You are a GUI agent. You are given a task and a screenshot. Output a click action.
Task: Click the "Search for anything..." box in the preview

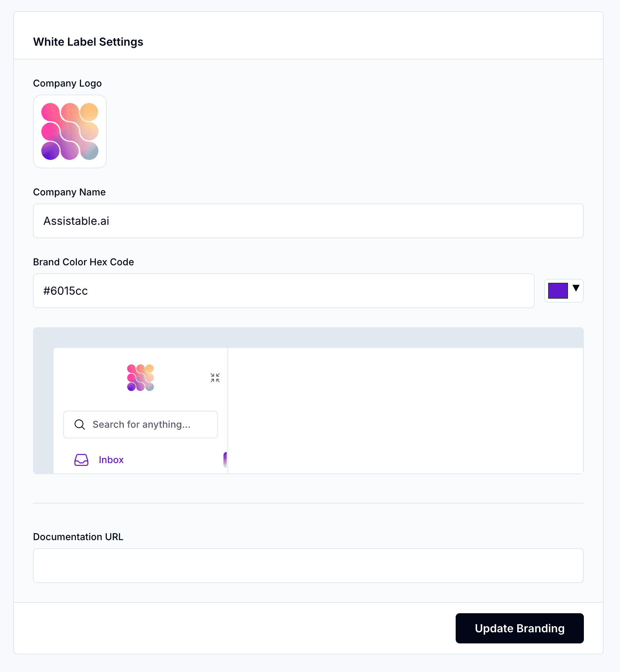[x=140, y=424]
